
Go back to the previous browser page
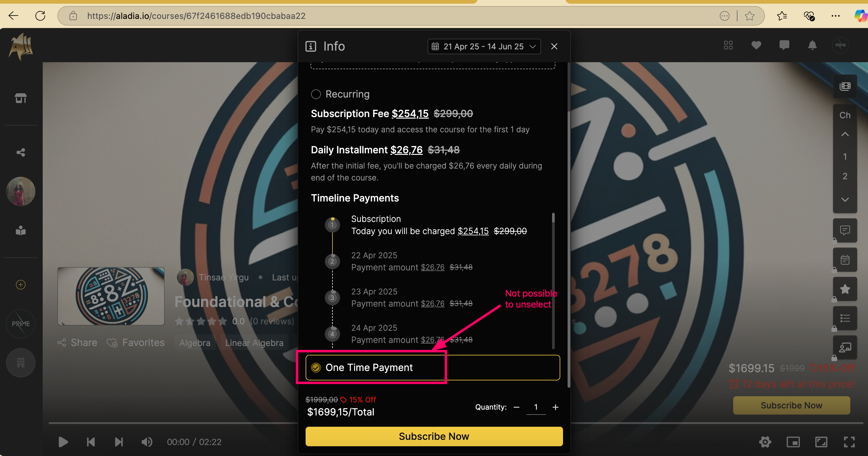point(13,16)
